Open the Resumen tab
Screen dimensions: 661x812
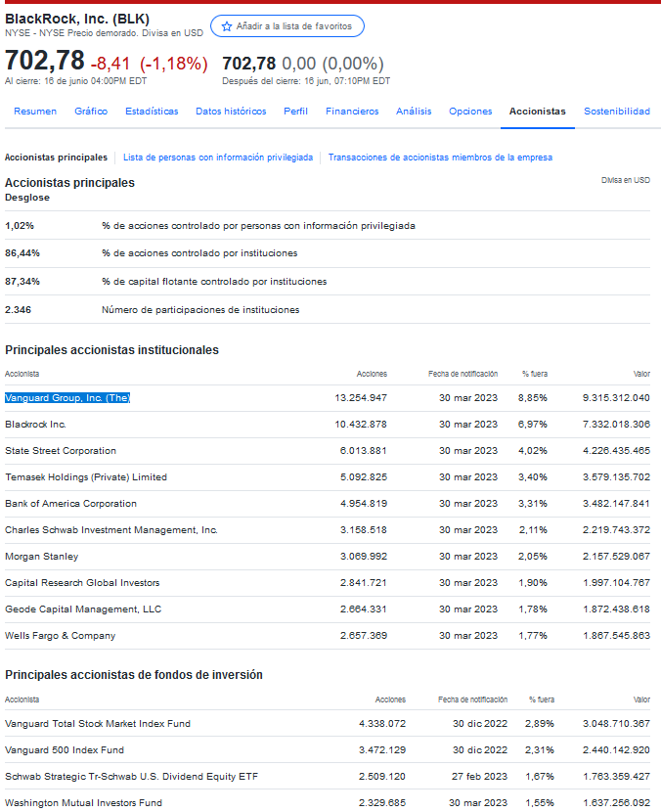(35, 112)
